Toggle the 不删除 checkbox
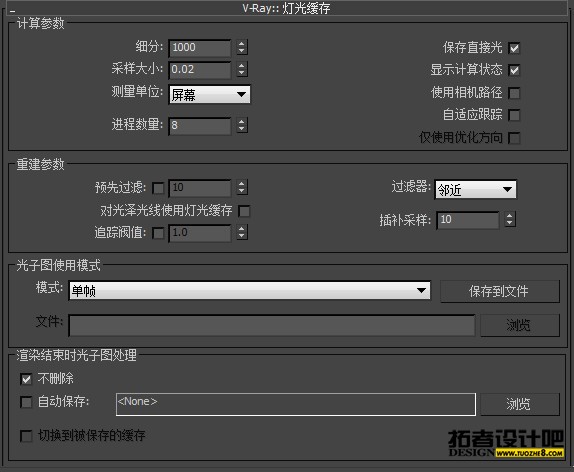574x472 pixels. (26, 379)
